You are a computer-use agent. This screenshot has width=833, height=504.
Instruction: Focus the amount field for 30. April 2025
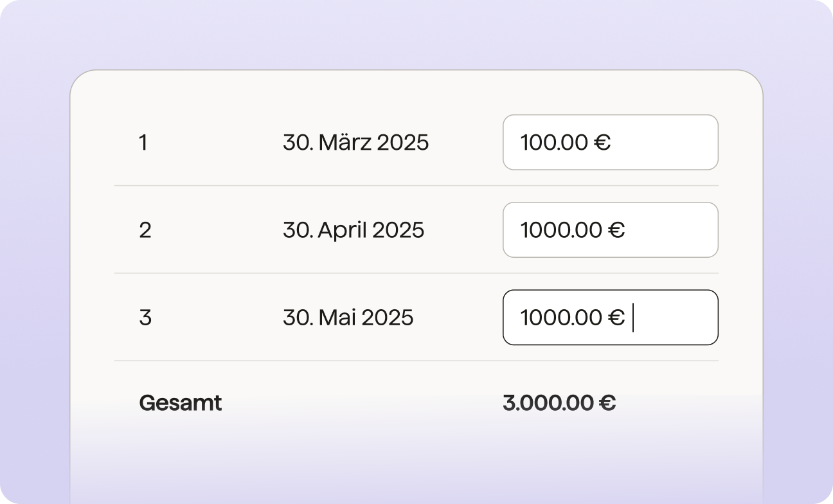(609, 230)
